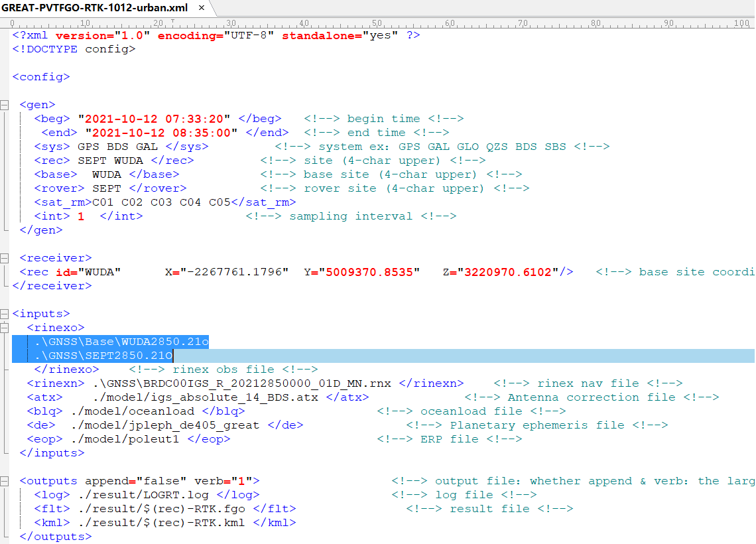This screenshot has width=756, height=544.
Task: Collapse the receiver block fold marker
Action: pyautogui.click(x=5, y=258)
